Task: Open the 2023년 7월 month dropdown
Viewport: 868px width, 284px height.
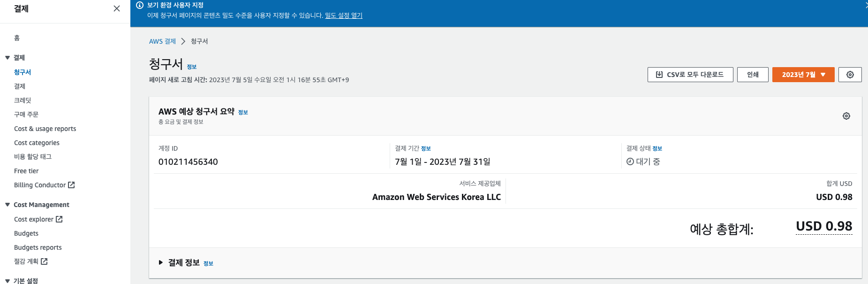Action: click(803, 75)
